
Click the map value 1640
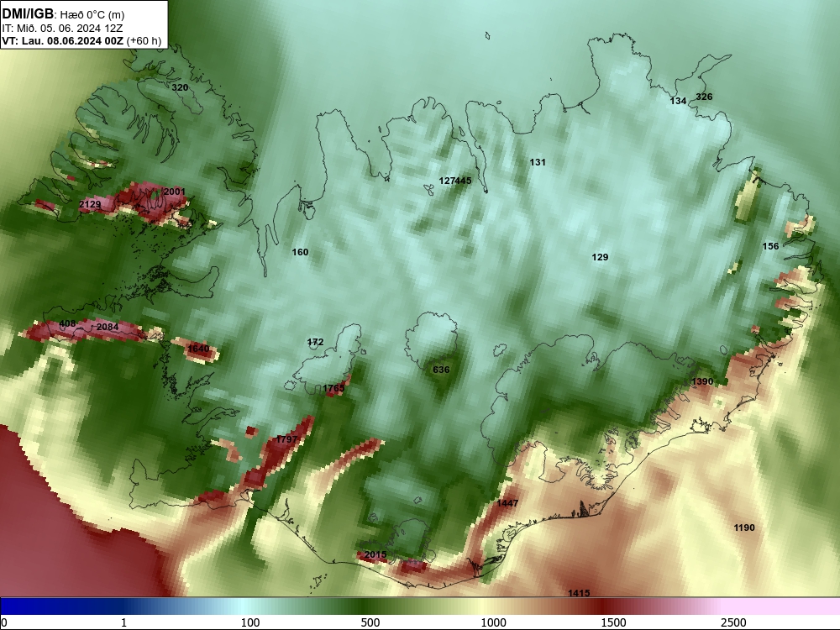point(198,349)
